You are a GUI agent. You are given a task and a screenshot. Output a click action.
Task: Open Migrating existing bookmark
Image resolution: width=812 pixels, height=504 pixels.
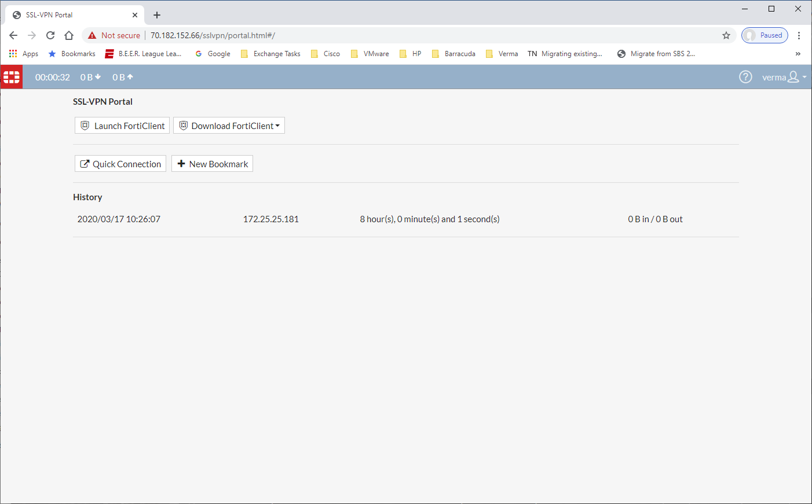[x=565, y=54]
